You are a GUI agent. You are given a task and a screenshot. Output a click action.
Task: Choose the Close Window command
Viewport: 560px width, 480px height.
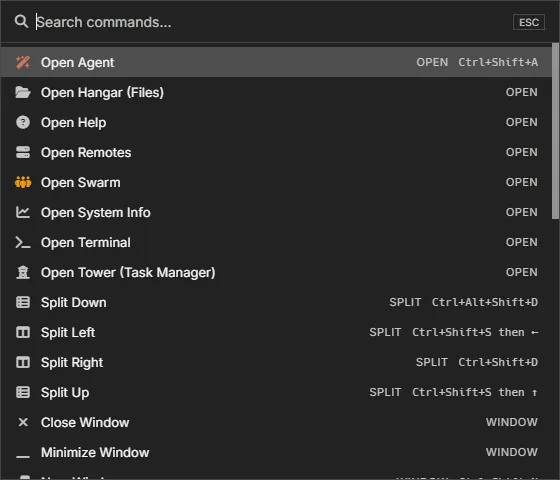(276, 422)
